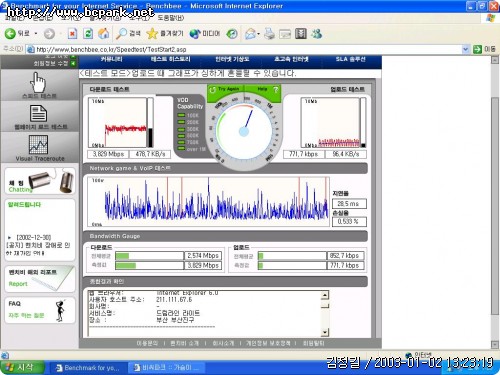The width and height of the screenshot is (500, 375).
Task: Click the Messenger people icon in the toolbar
Action: (x=316, y=34)
